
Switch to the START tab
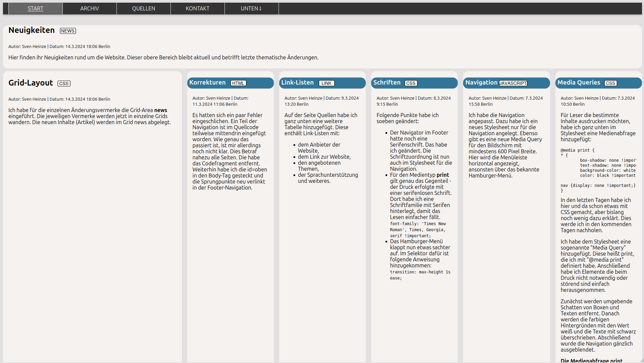[35, 8]
